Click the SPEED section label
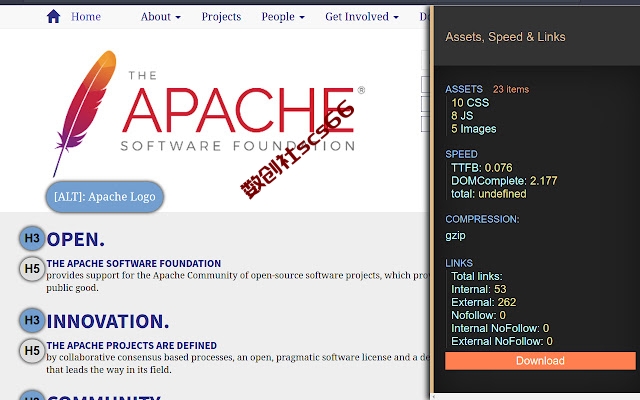The height and width of the screenshot is (400, 640). (x=461, y=154)
